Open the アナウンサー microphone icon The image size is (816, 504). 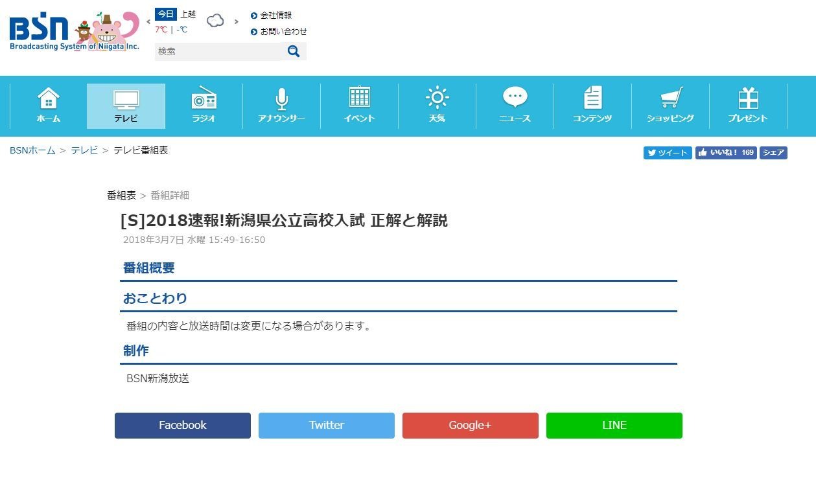click(281, 99)
